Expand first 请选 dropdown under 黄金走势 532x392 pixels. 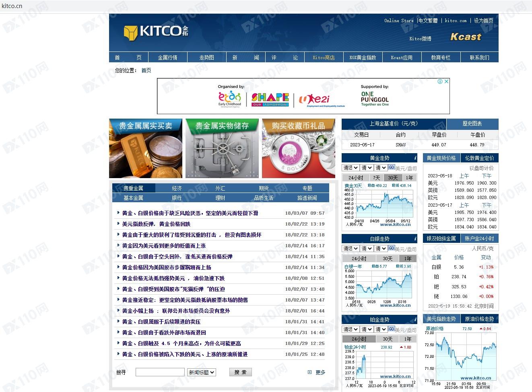point(350,168)
